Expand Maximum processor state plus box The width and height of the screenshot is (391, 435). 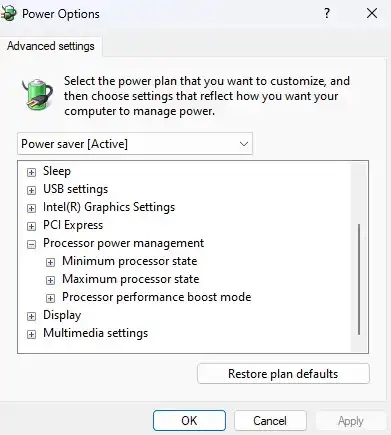(x=50, y=280)
